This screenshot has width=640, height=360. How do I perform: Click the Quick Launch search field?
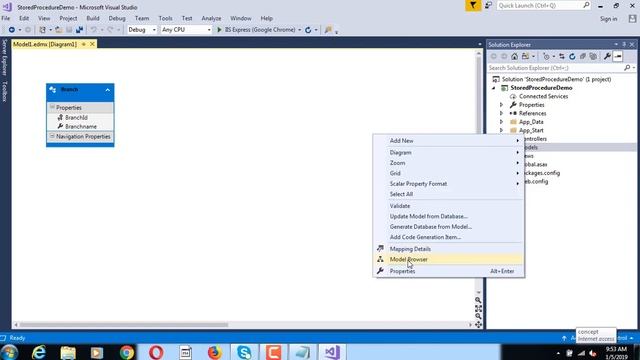click(543, 5)
